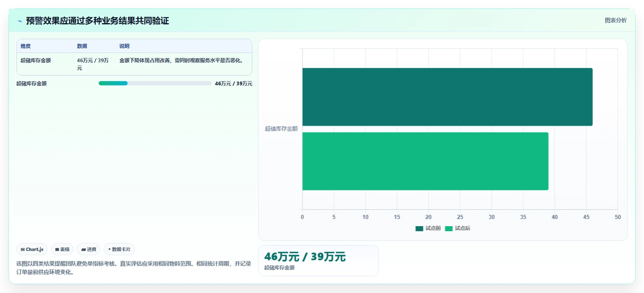
Task: Click the 数据 table column header
Action: pyautogui.click(x=82, y=46)
